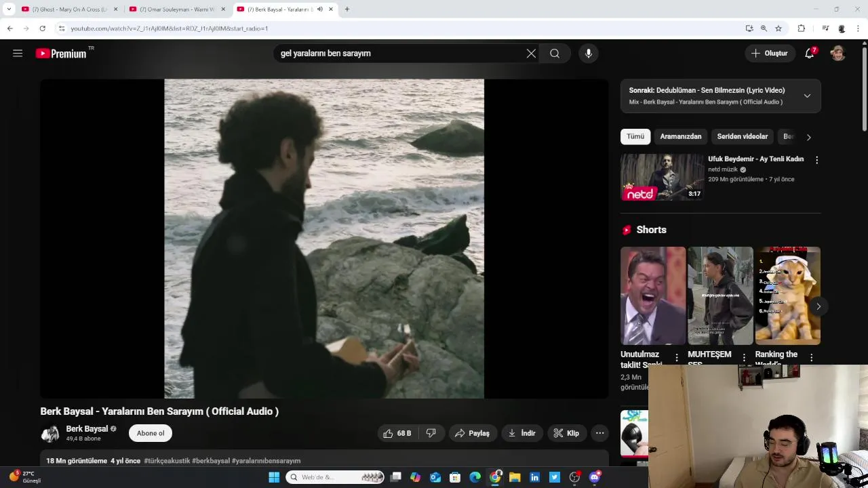Open Berk Baysal channel name link
The height and width of the screenshot is (488, 868).
point(87,429)
